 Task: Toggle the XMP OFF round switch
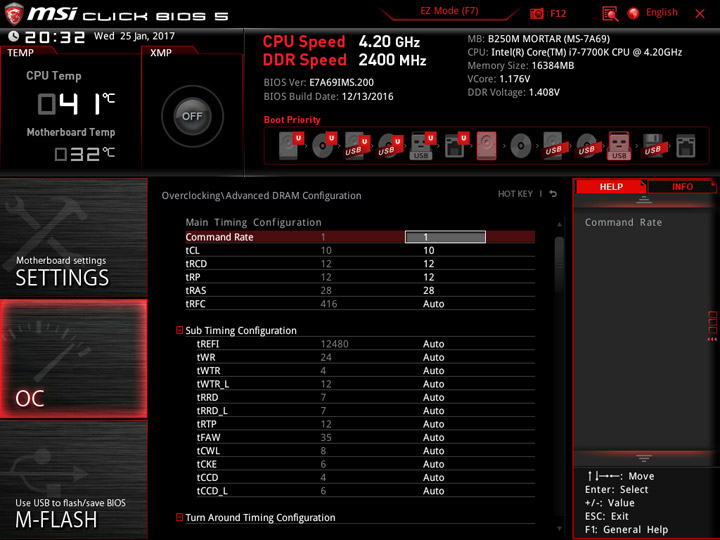tap(192, 116)
